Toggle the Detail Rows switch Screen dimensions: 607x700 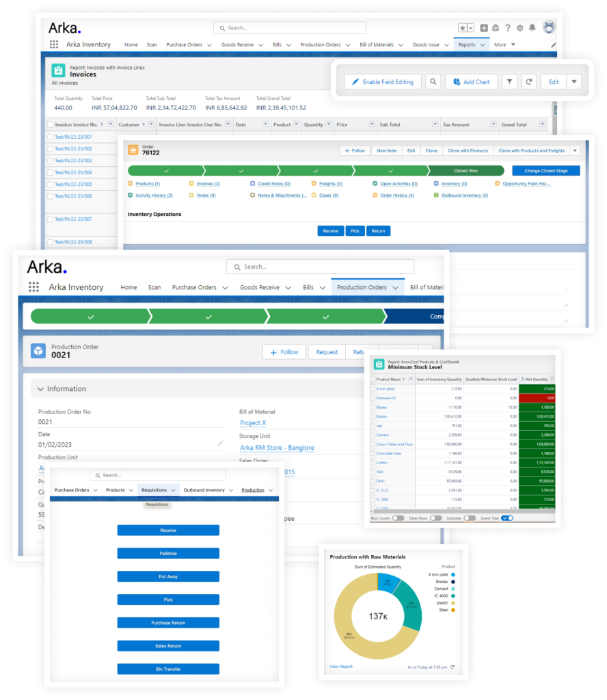[x=436, y=518]
